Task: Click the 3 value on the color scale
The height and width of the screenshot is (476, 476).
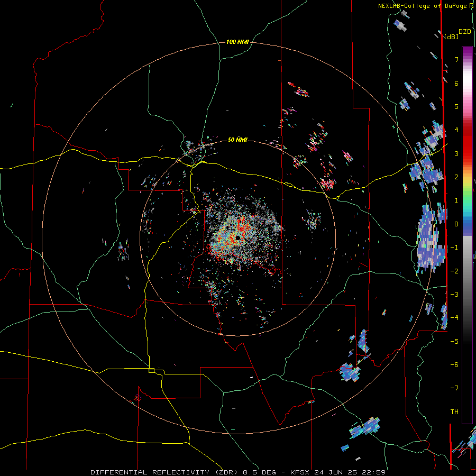Action: click(x=456, y=153)
